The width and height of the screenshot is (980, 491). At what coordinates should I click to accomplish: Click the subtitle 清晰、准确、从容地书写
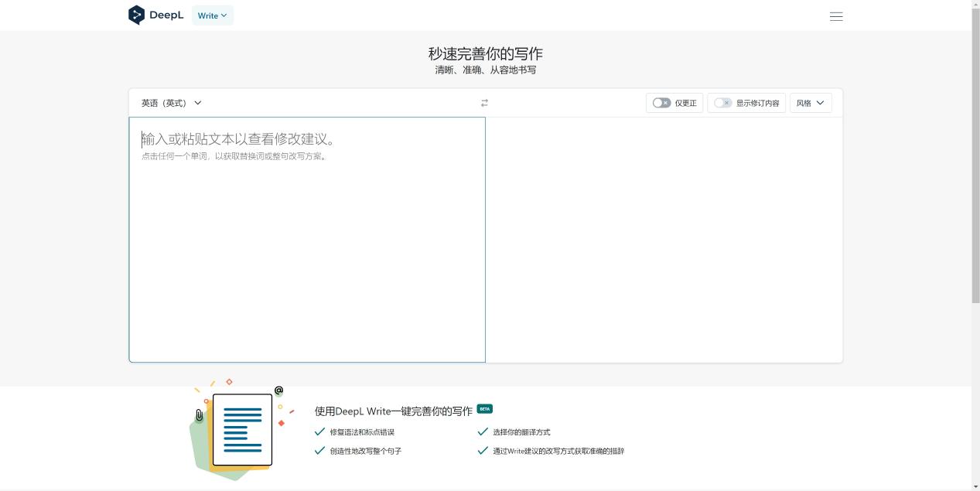tap(486, 70)
